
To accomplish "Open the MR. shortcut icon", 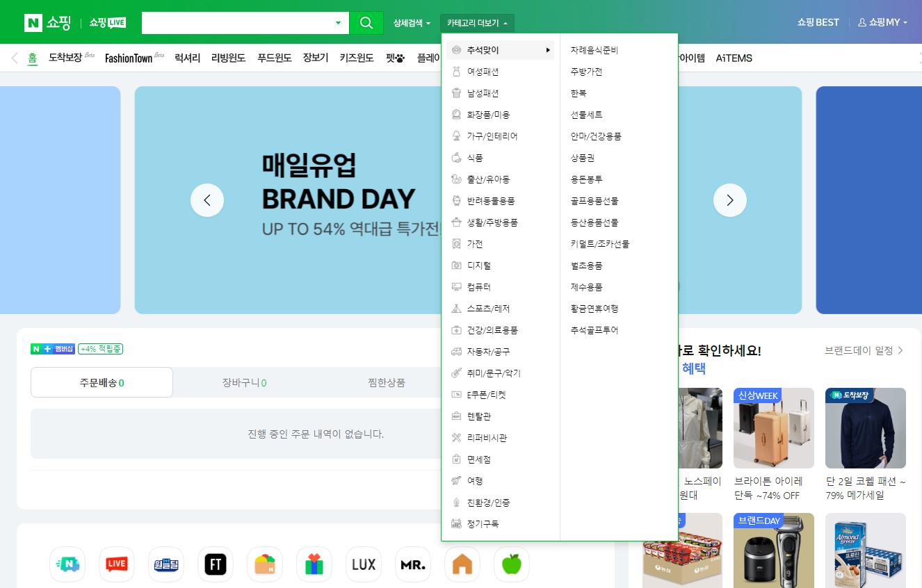I will click(x=413, y=564).
